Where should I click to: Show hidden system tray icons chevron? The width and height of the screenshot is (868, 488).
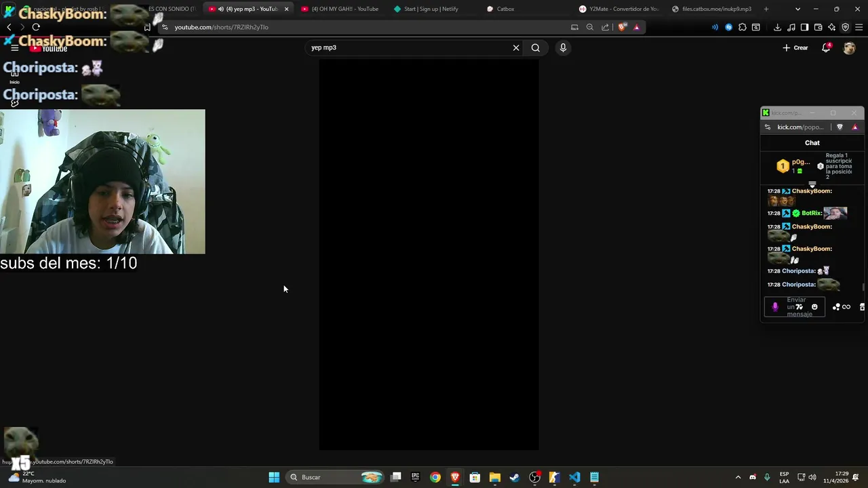point(738,477)
